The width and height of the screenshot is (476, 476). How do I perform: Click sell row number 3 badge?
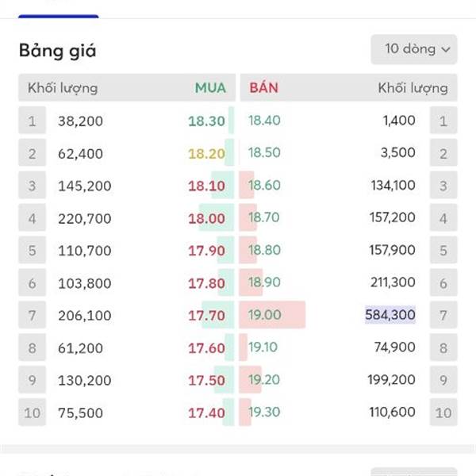443,186
